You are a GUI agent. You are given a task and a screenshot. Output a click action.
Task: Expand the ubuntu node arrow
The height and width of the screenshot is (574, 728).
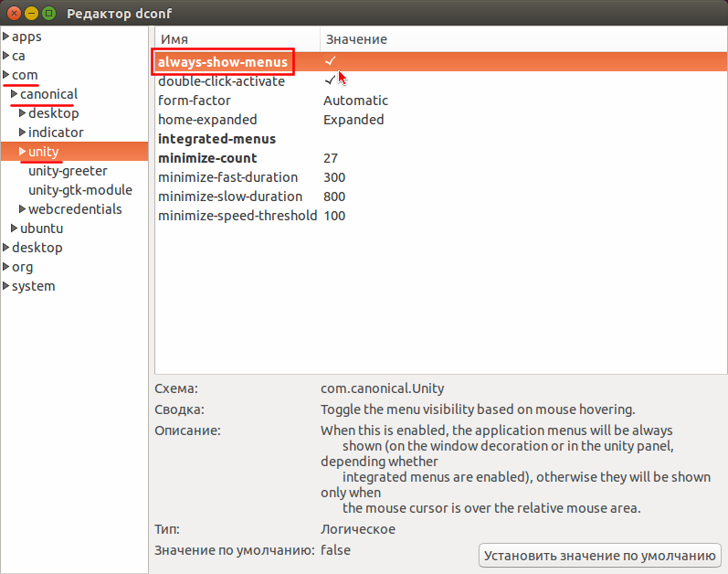coord(15,228)
